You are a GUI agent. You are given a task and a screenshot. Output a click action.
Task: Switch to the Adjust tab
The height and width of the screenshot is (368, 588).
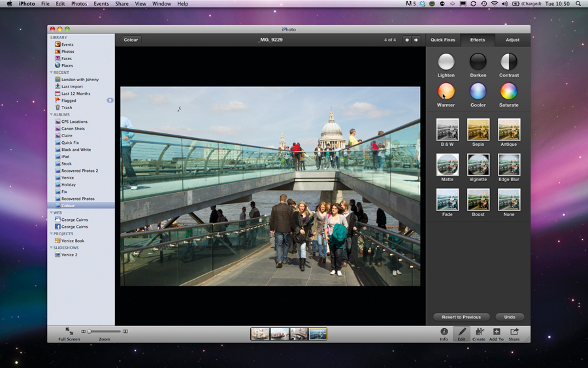[x=512, y=40]
